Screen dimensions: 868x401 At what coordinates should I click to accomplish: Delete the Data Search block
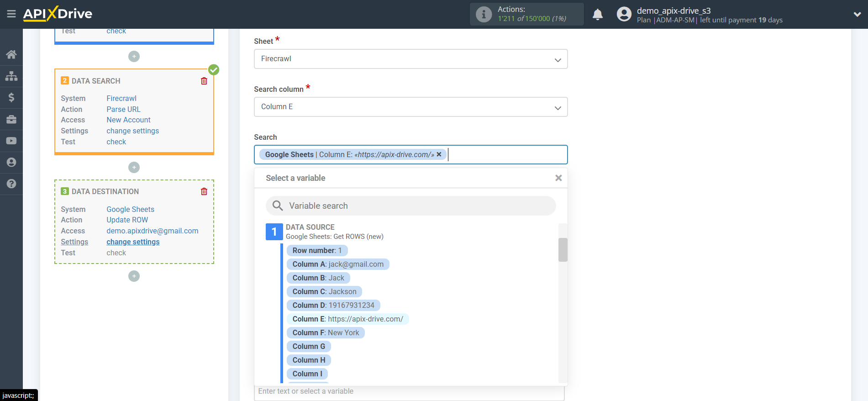[204, 81]
